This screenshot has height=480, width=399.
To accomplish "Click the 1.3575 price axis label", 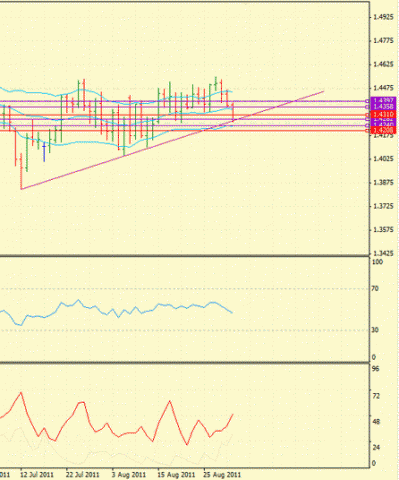I will (x=384, y=230).
